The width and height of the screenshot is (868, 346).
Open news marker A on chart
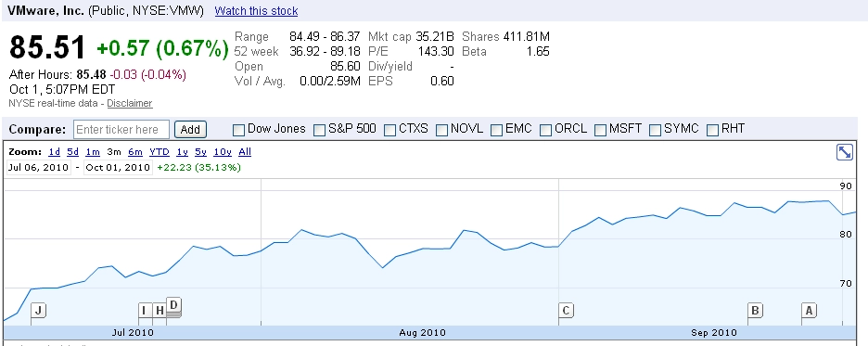810,310
